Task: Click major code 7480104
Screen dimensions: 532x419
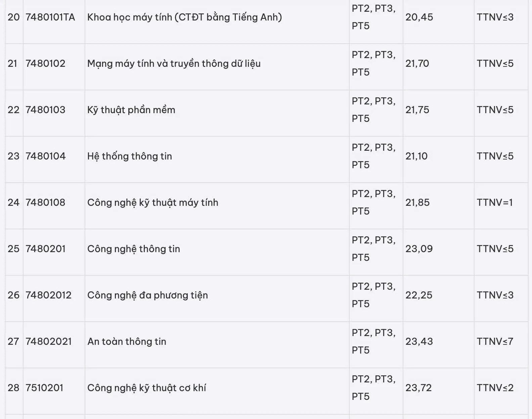Action: pos(45,156)
